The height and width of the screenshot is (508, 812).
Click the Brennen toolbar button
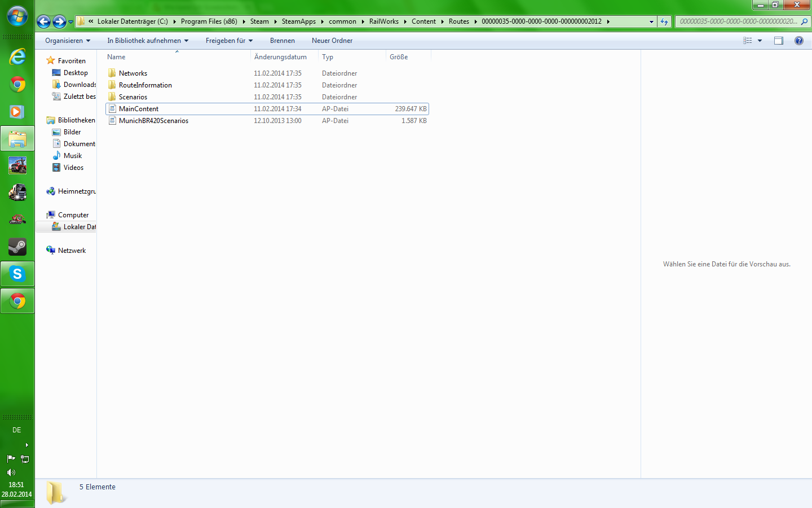tap(283, 41)
